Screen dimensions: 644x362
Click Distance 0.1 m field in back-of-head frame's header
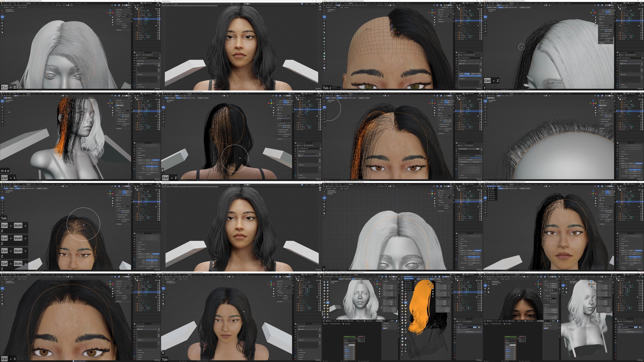click(203, 98)
